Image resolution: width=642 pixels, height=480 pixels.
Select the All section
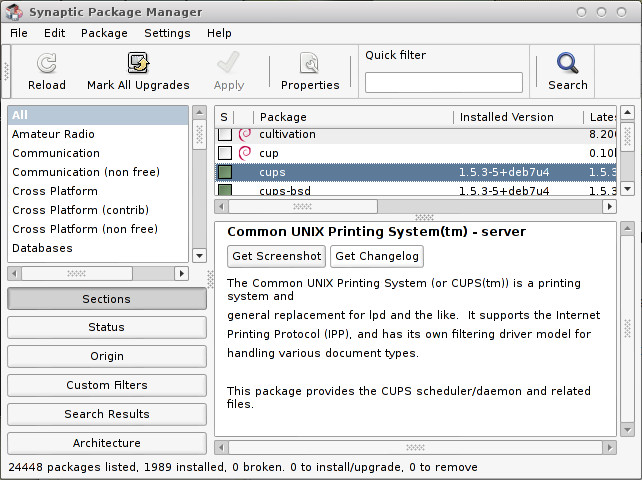tap(98, 115)
